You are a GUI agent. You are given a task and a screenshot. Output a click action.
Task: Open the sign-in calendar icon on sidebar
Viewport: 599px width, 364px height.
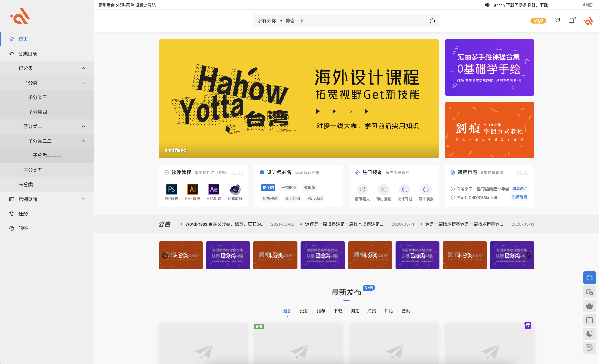pyautogui.click(x=590, y=320)
